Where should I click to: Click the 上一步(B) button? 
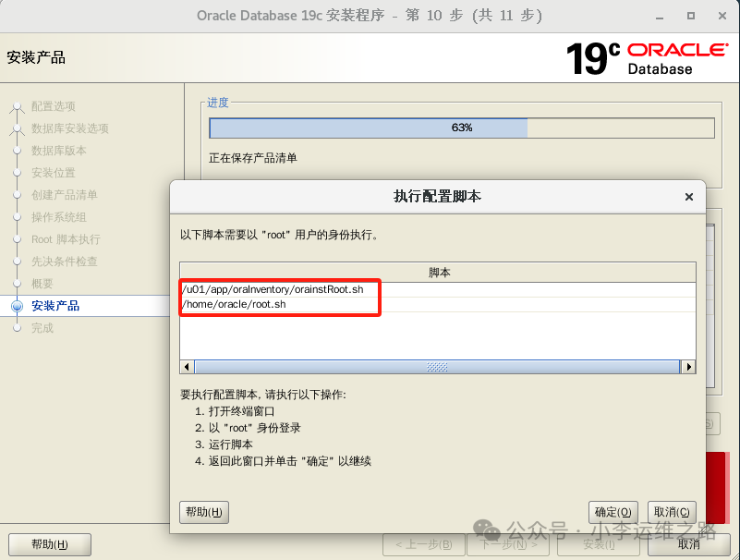[424, 544]
